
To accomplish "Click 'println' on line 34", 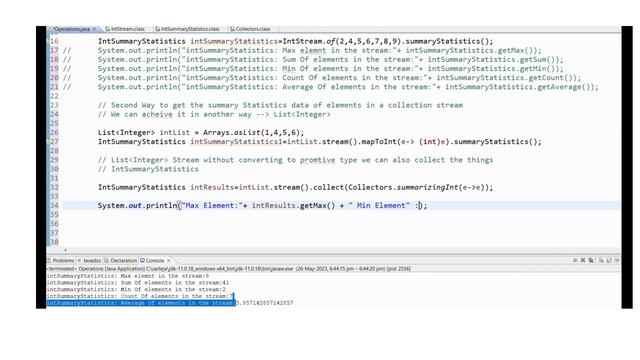I will (161, 206).
